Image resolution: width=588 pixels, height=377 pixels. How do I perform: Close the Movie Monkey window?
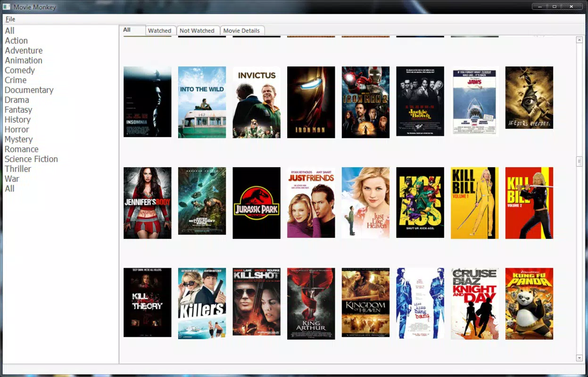571,7
